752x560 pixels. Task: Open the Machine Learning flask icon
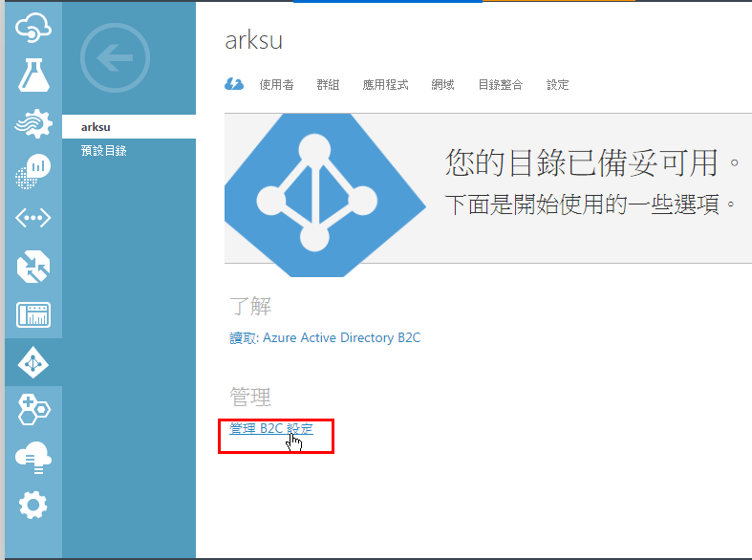pyautogui.click(x=33, y=75)
